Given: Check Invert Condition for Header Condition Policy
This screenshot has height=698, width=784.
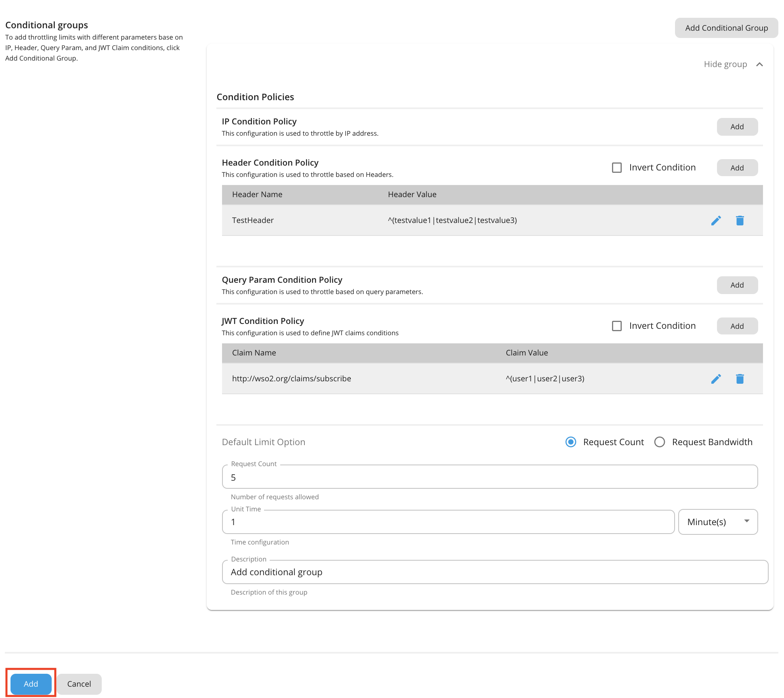Looking at the screenshot, I should (616, 168).
